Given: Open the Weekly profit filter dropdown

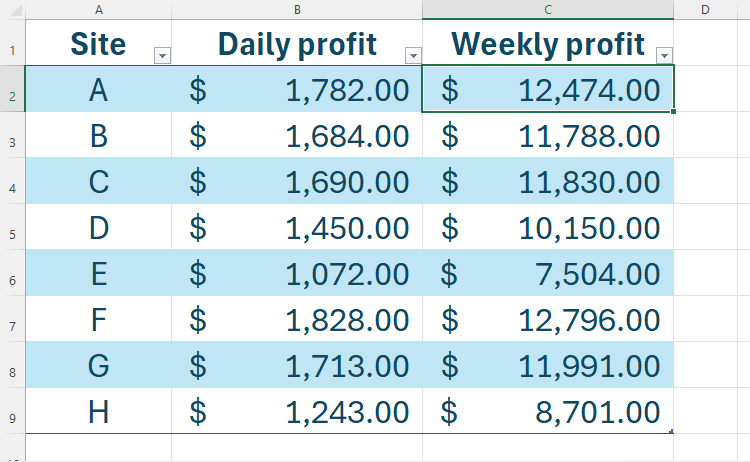Looking at the screenshot, I should pyautogui.click(x=663, y=56).
